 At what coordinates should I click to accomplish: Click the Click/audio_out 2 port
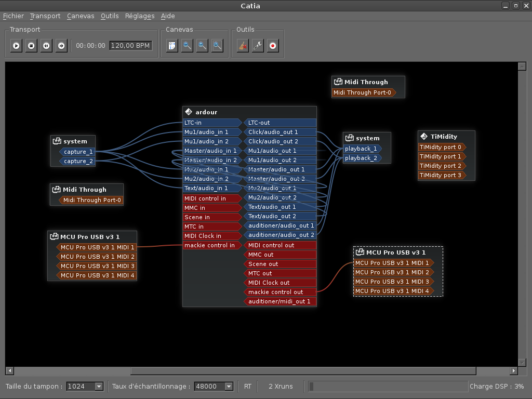[280, 141]
